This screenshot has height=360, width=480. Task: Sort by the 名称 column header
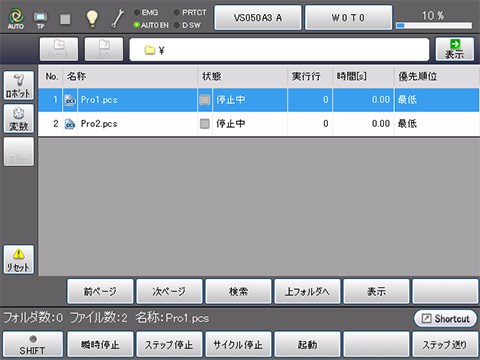point(130,76)
